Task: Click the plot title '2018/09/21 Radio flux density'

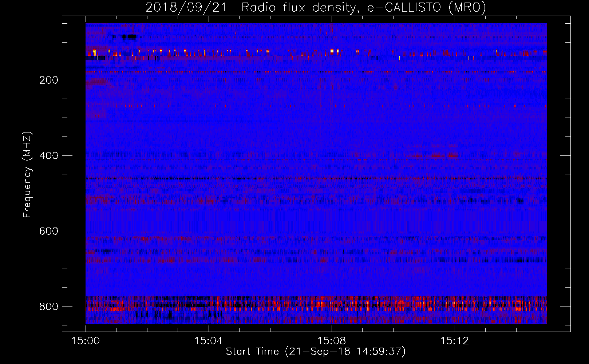Action: pos(316,8)
